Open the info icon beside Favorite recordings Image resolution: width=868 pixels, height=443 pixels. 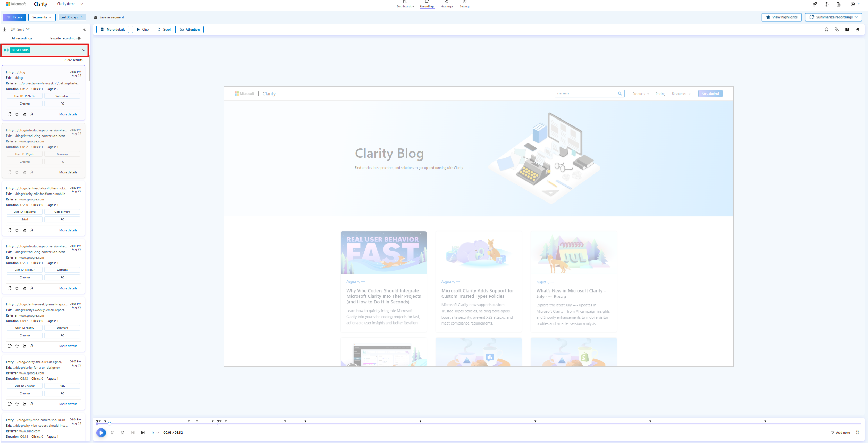click(79, 38)
